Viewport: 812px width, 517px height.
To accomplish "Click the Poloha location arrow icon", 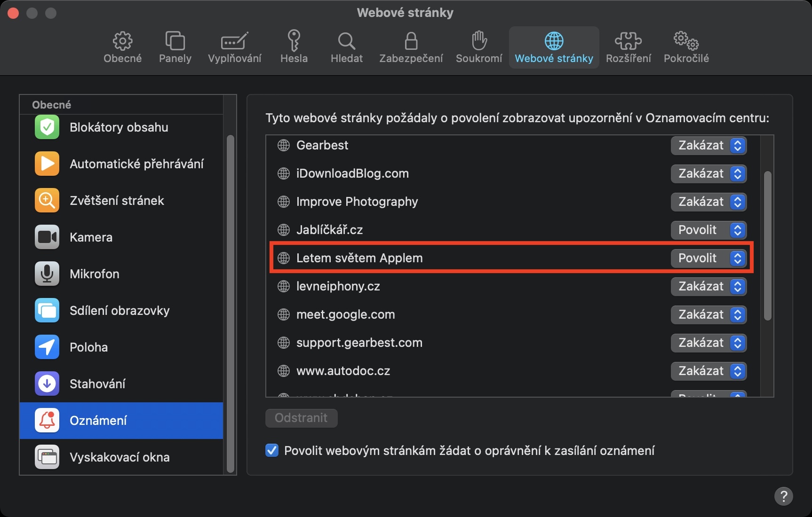I will pyautogui.click(x=47, y=347).
